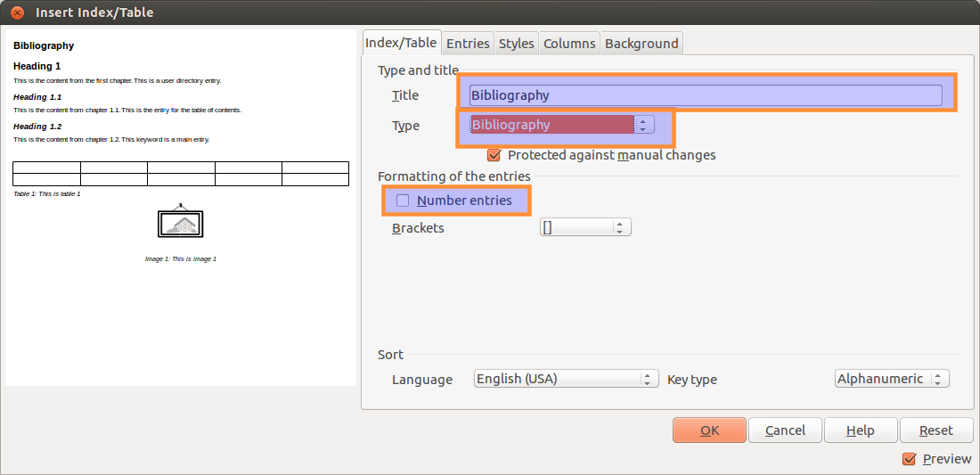Click the Cancel button

785,430
